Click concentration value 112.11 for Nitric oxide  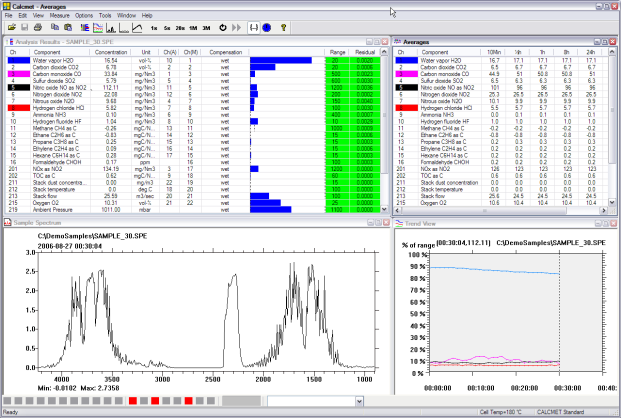pyautogui.click(x=110, y=88)
